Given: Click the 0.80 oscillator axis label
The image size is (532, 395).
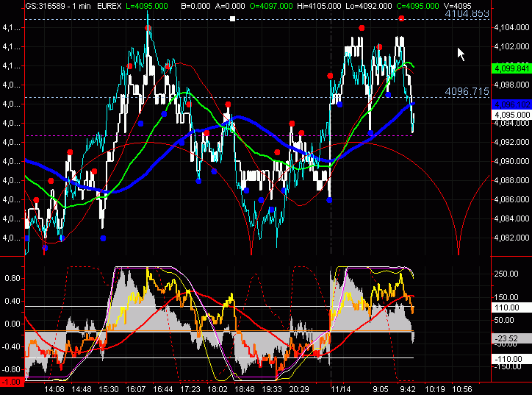Looking at the screenshot, I should 12,279.
